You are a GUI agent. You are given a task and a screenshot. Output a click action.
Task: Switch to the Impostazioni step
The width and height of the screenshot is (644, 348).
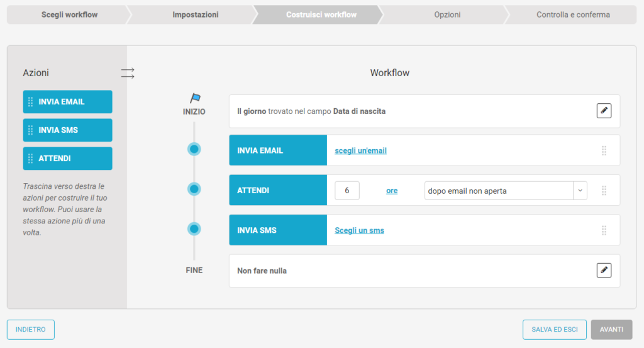point(195,14)
